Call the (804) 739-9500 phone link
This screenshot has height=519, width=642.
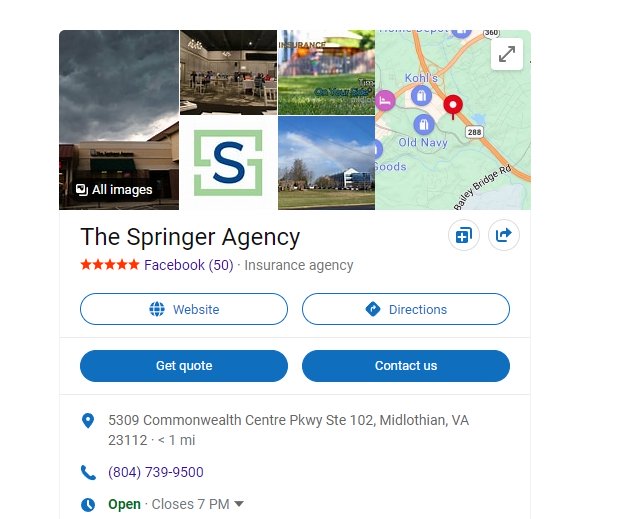click(156, 472)
